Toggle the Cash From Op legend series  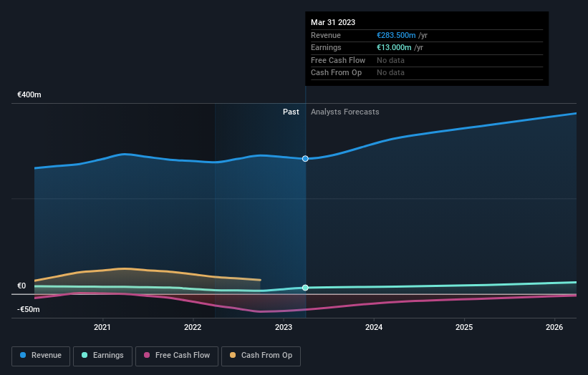click(261, 356)
